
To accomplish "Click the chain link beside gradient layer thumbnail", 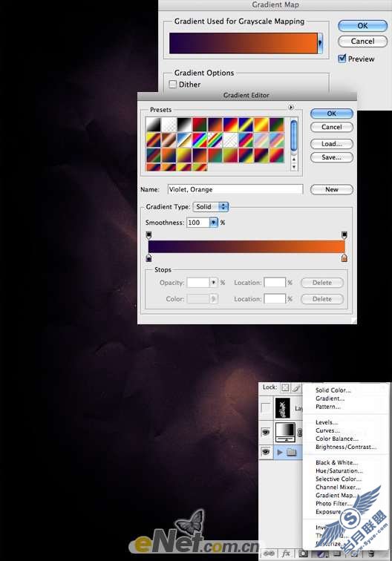I will (x=300, y=433).
